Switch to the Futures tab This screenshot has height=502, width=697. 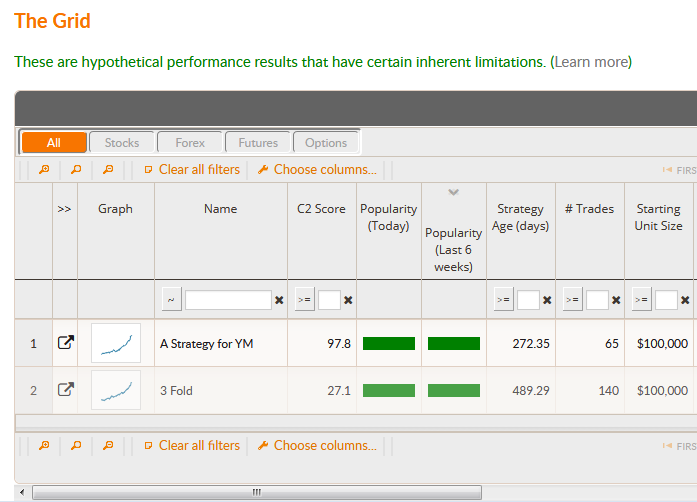(258, 143)
